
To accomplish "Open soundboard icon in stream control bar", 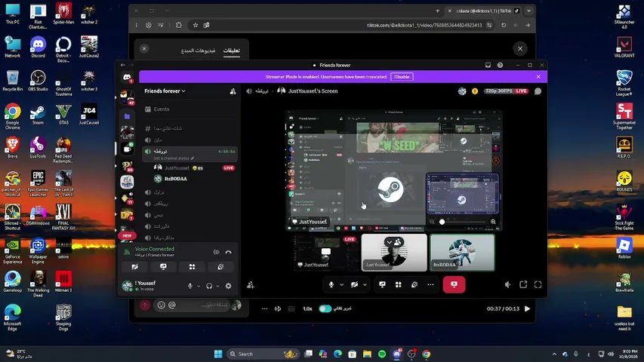I will [414, 284].
